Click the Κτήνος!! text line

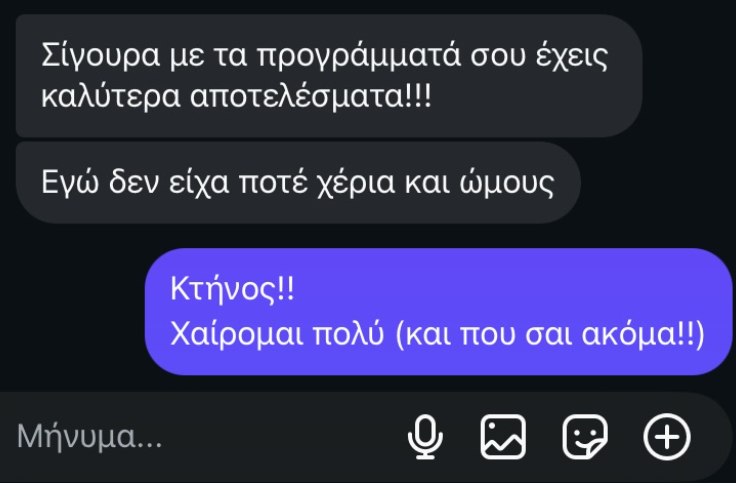232,289
